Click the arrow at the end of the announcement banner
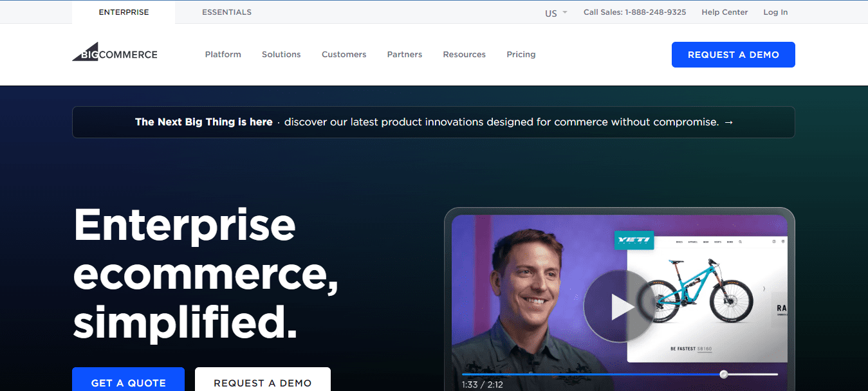 (729, 122)
